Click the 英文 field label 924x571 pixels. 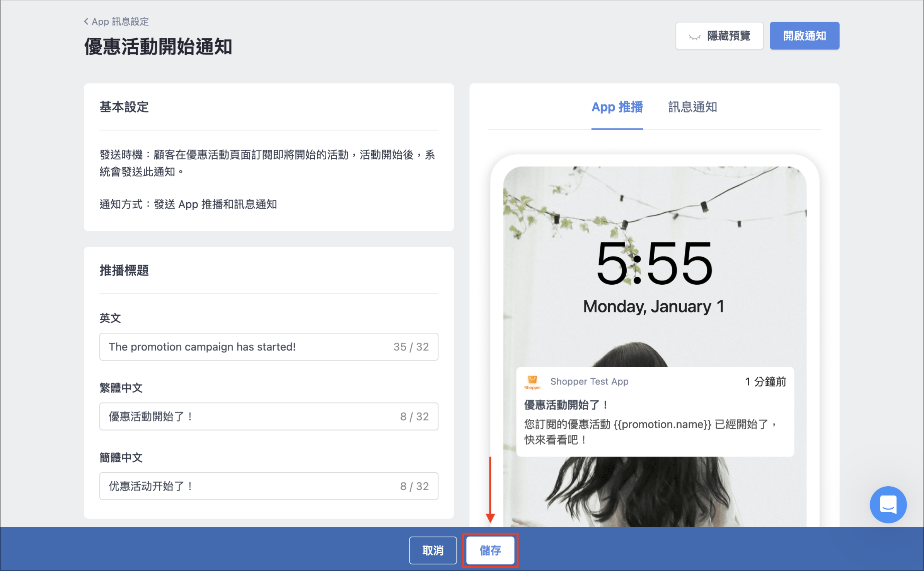click(x=110, y=318)
